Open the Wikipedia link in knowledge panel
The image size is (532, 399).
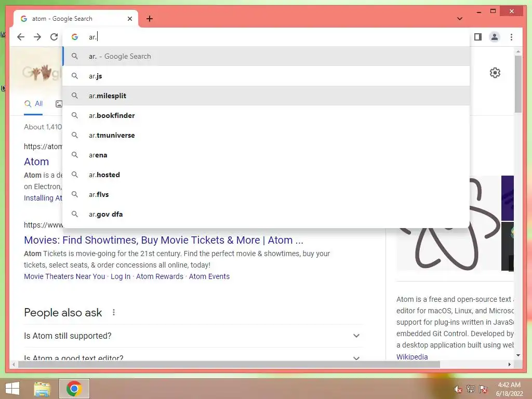pyautogui.click(x=412, y=356)
